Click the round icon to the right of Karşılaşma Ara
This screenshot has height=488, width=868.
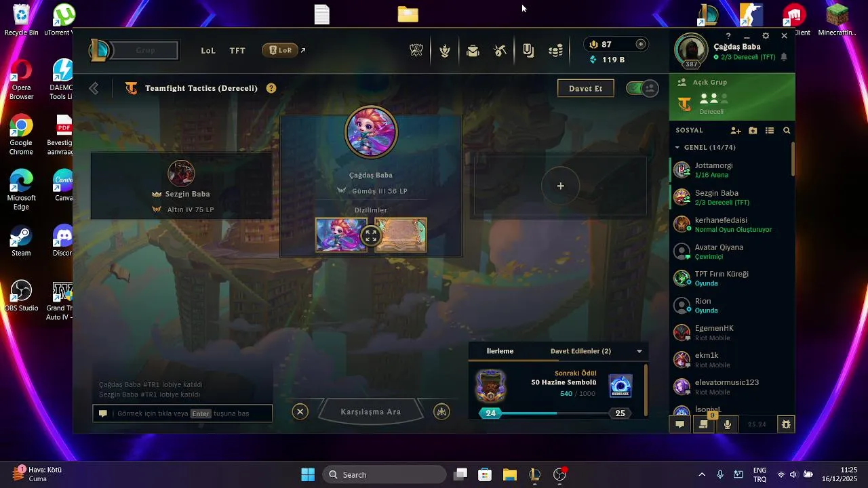441,411
